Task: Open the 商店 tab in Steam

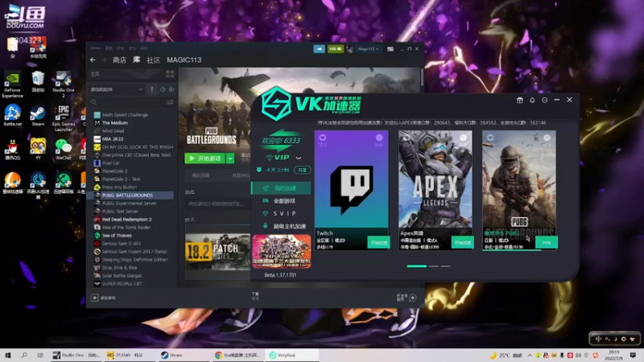Action: click(x=119, y=60)
